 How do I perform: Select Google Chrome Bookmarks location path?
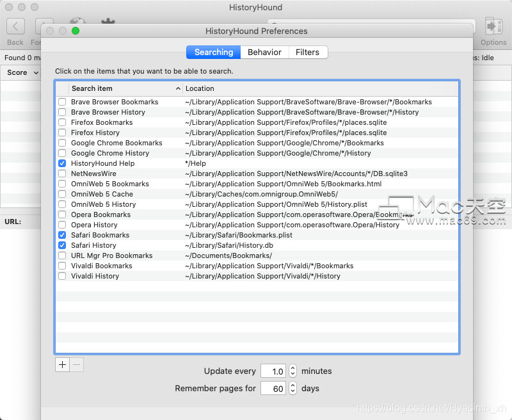pyautogui.click(x=284, y=143)
